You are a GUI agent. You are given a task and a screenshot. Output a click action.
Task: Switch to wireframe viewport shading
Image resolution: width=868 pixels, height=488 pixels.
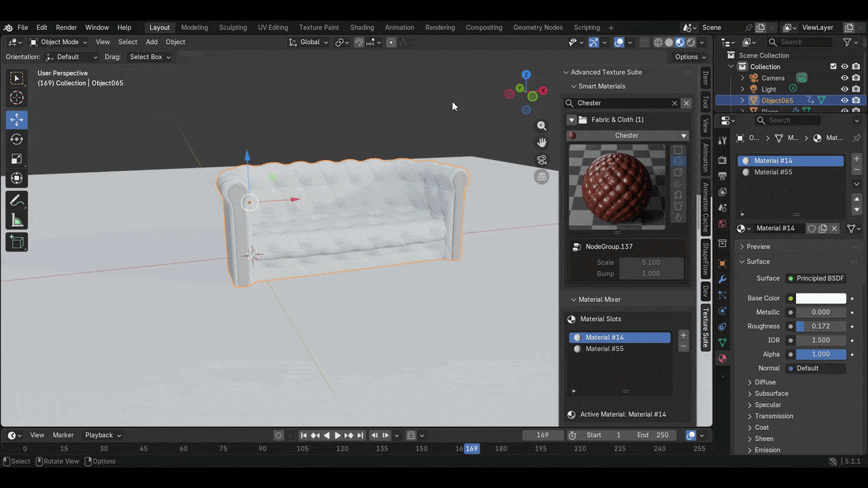click(658, 42)
